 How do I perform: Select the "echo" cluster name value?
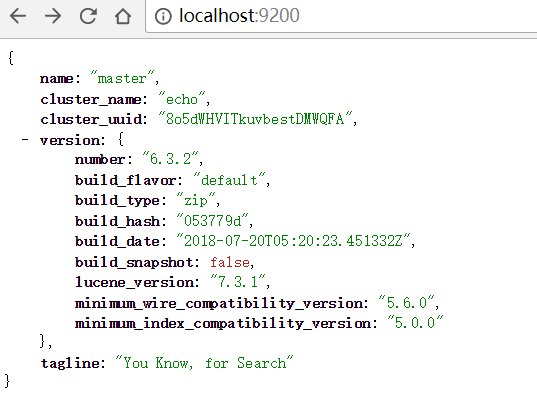(x=182, y=99)
